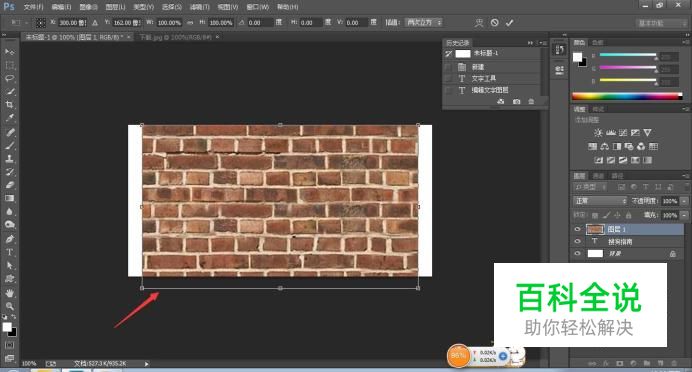The height and width of the screenshot is (372, 692).
Task: Open the 文件(F) menu
Action: [33, 7]
